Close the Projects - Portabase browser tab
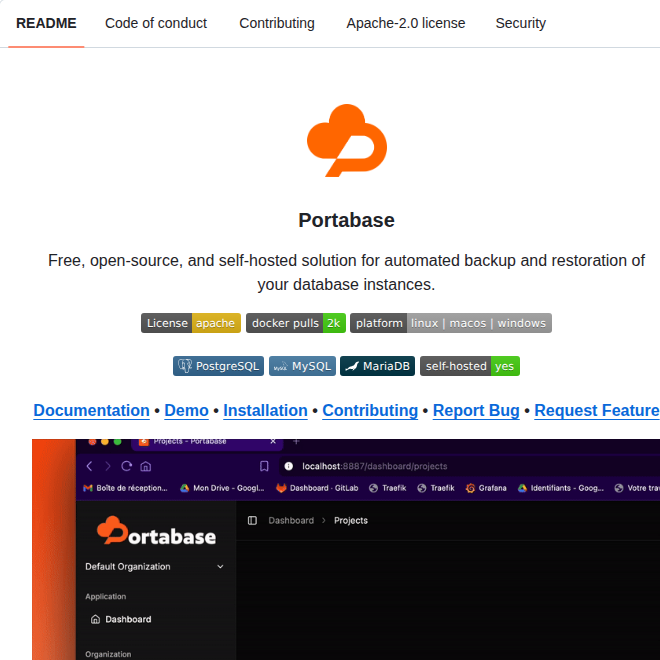Viewport: 660px width, 660px height. tap(273, 442)
